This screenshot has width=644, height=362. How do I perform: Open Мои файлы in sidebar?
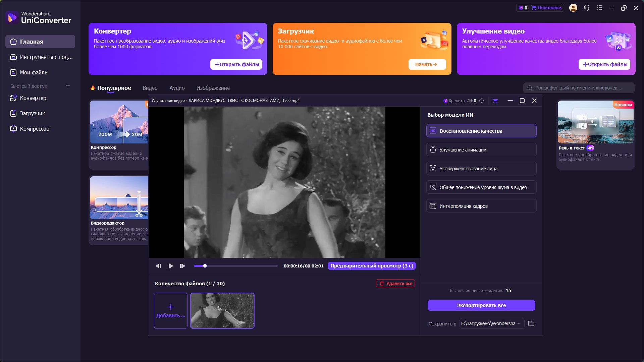34,72
